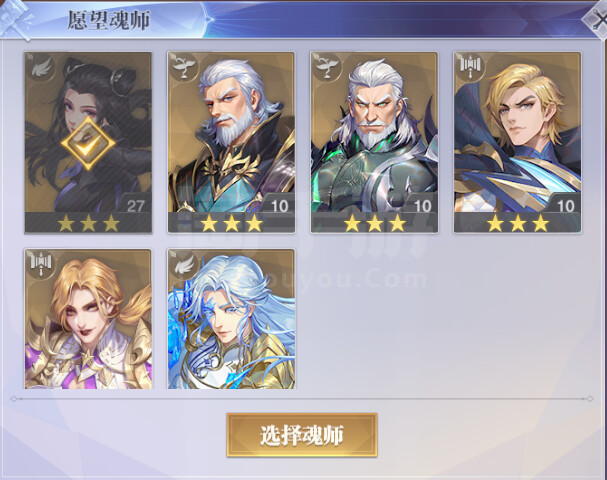Click the 10 badge on green-armored elder card
Viewport: 607px width, 480px height.
point(422,206)
